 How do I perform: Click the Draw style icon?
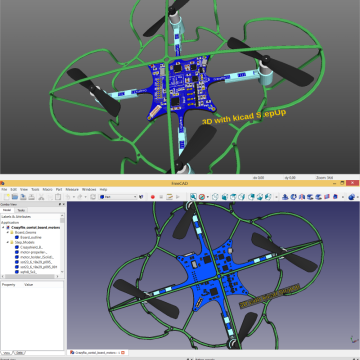pyautogui.click(x=202, y=197)
